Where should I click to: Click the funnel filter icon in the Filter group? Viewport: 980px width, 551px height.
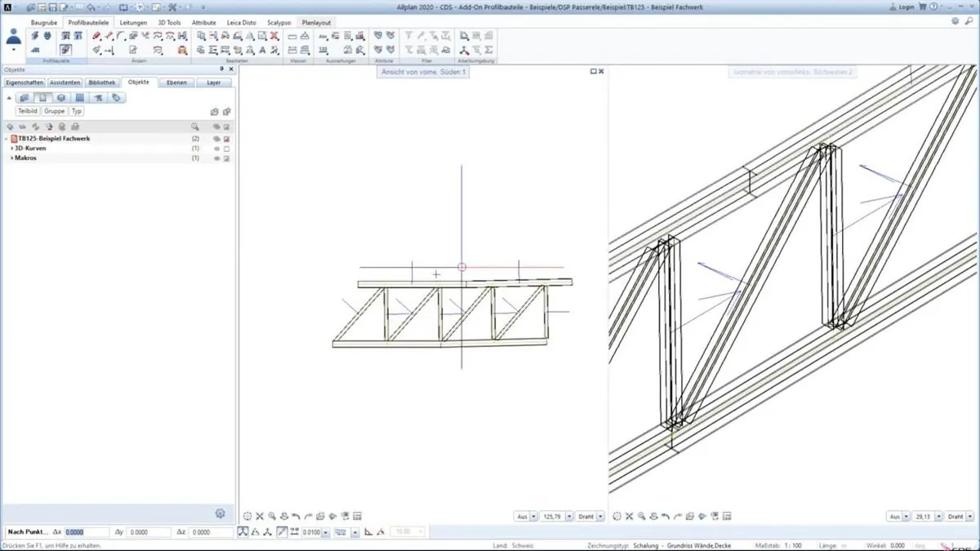pos(409,37)
